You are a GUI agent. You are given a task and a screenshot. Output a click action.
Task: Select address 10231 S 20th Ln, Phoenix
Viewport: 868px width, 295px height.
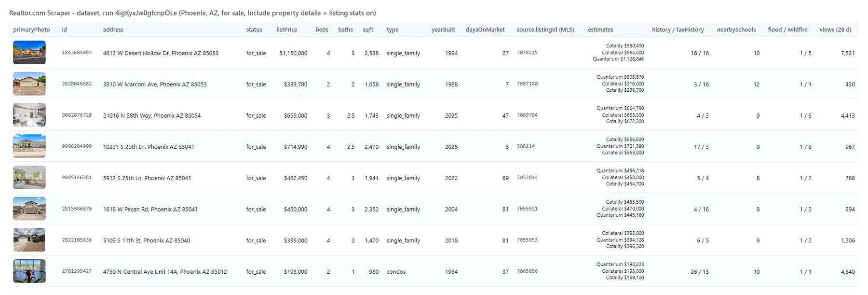[149, 147]
